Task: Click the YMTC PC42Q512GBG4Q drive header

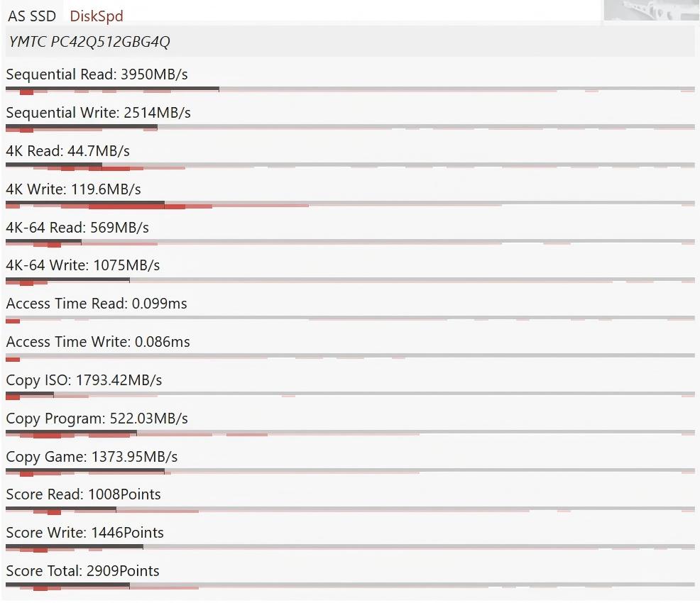Action: click(350, 41)
